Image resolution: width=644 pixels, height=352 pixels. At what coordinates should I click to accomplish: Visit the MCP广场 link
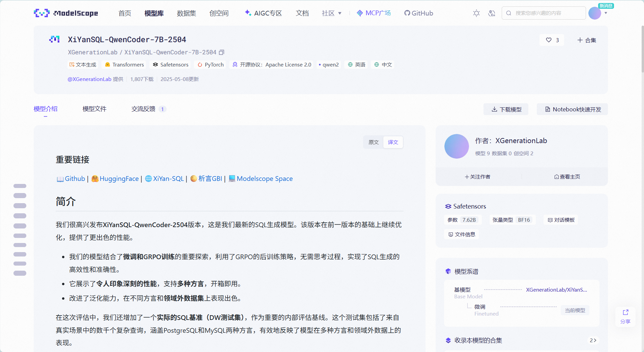click(x=374, y=13)
